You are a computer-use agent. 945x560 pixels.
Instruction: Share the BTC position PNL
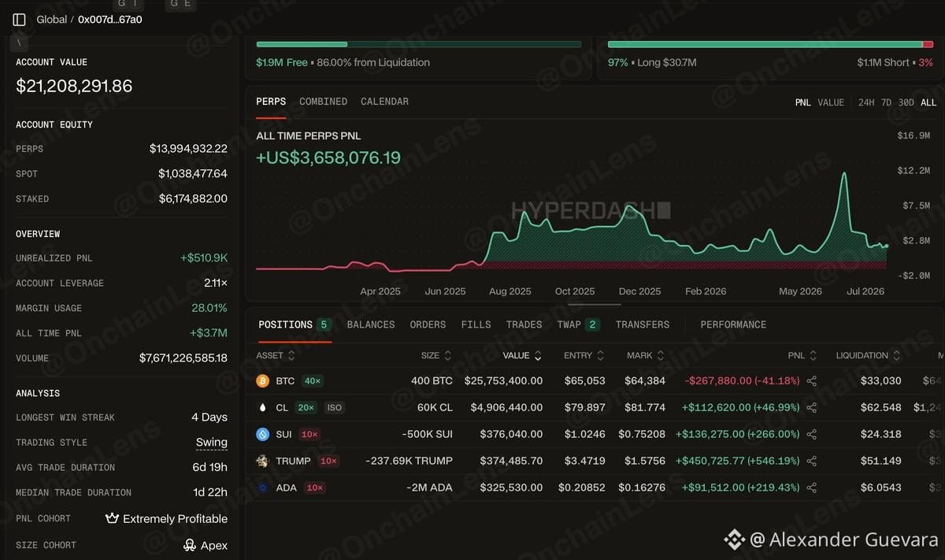click(812, 380)
